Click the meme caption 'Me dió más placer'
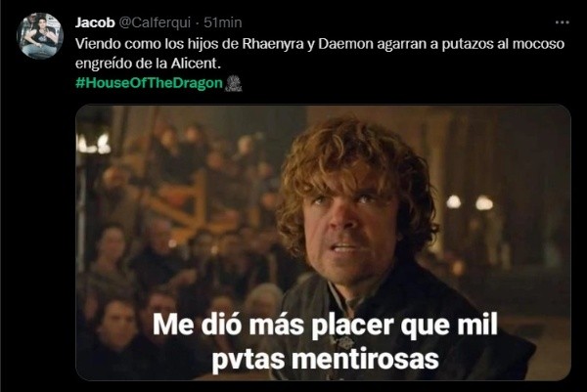The image size is (587, 392). pyautogui.click(x=273, y=325)
